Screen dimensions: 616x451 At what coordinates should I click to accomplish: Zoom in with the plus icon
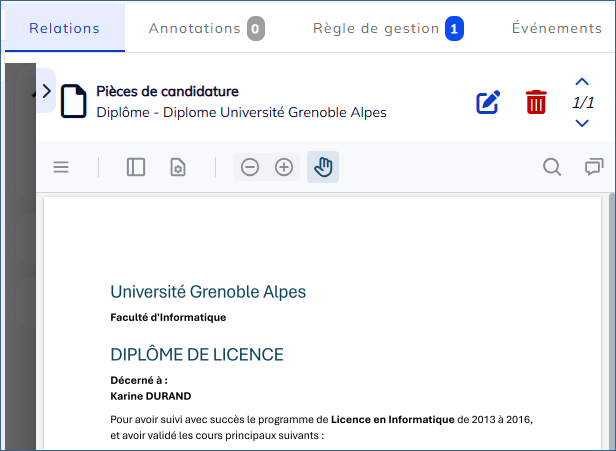tap(284, 167)
